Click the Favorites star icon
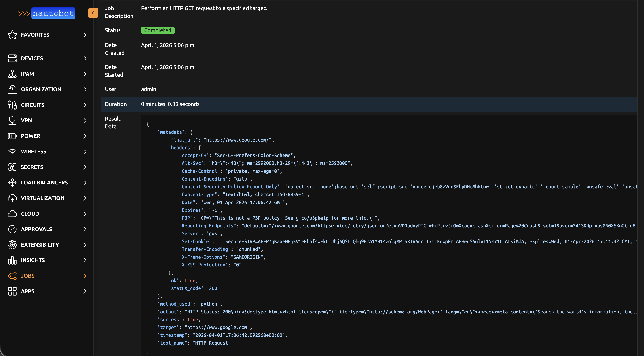Image resolution: width=644 pixels, height=356 pixels. click(12, 35)
